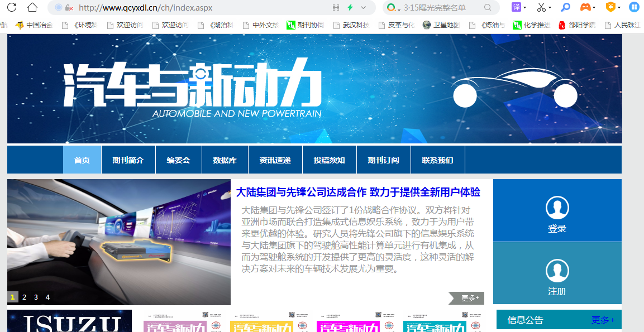Click the 注册 user avatar icon

click(557, 271)
